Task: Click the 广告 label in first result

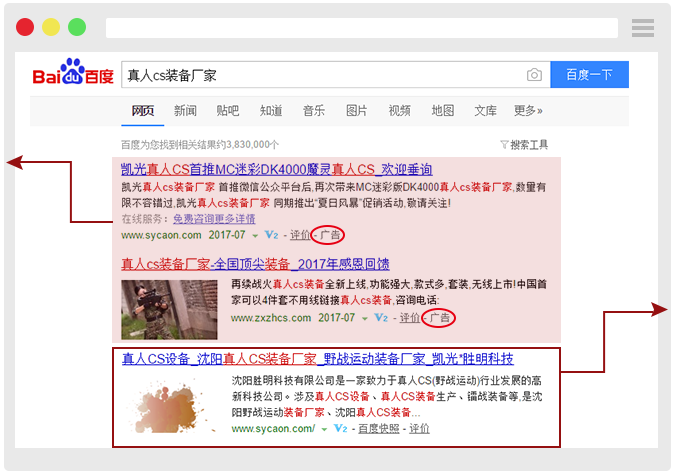Action: tap(330, 235)
